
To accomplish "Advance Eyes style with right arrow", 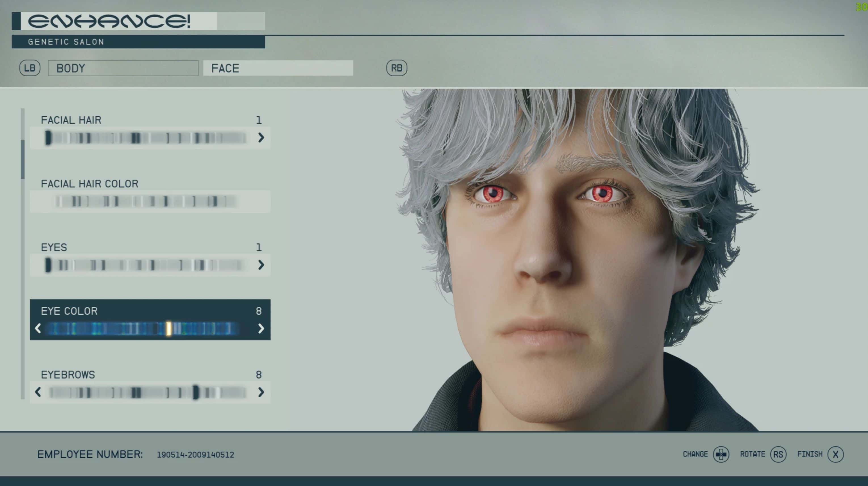I will [x=261, y=265].
